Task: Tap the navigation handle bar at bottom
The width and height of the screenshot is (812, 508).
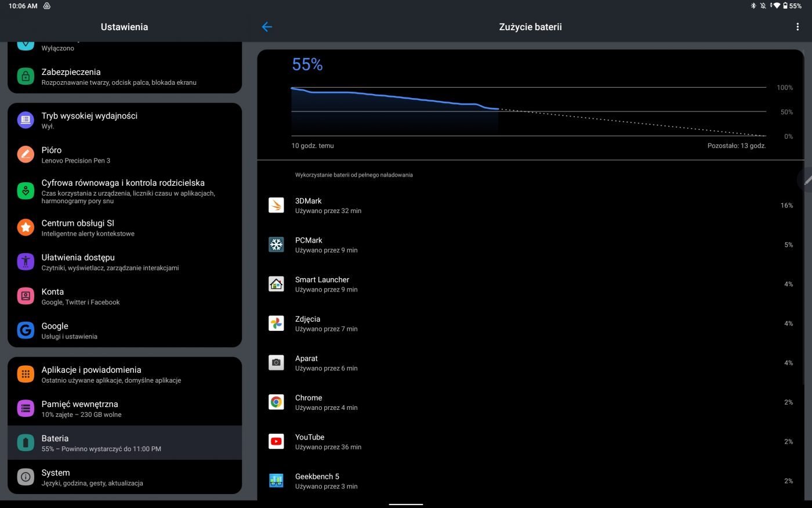Action: click(406, 504)
